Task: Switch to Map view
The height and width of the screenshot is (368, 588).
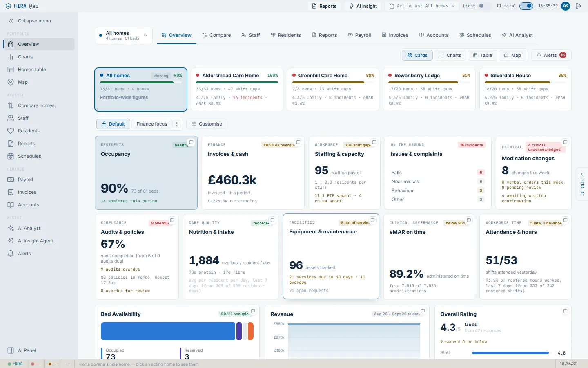Action: tap(512, 55)
